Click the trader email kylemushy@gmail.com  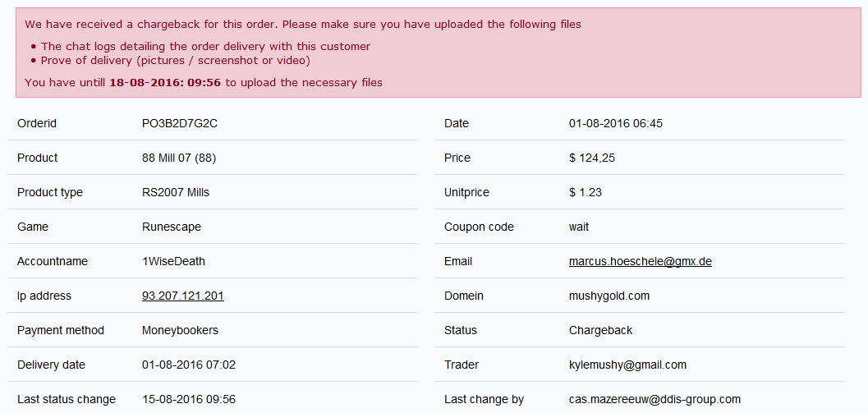pos(627,365)
